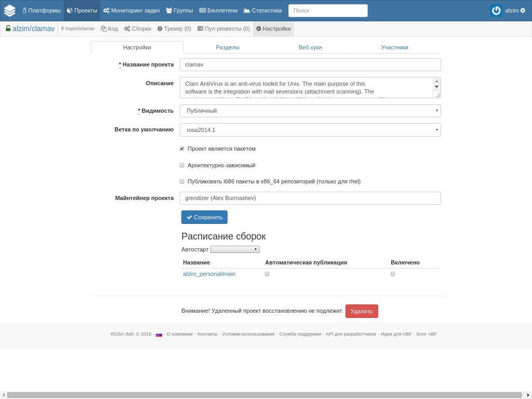Click the description scroll-up arrow
Viewport: 532px width, 399px height.
436,81
